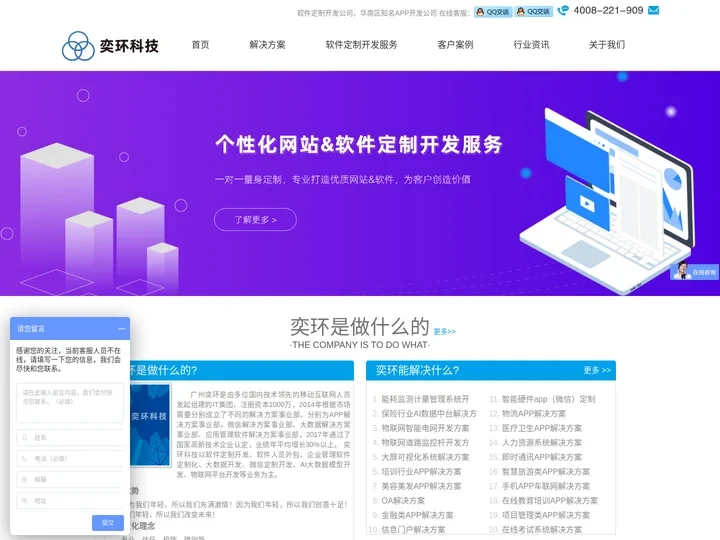This screenshot has width=720, height=540.
Task: Open the second QQ交谈 chat button
Action: coord(533,12)
